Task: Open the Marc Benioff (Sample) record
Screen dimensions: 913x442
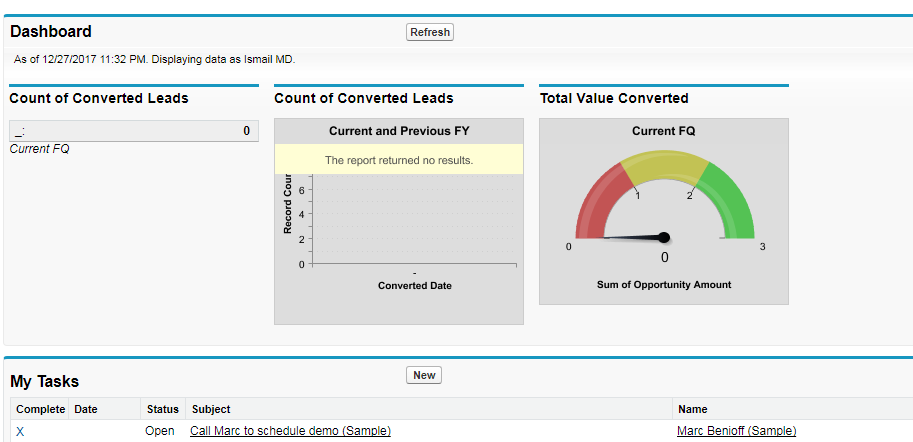Action: pyautogui.click(x=736, y=431)
